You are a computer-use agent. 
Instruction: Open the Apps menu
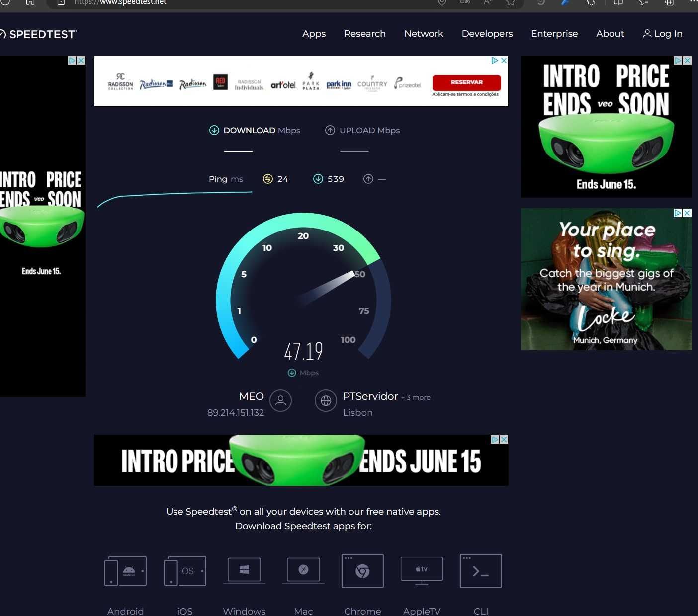coord(314,34)
